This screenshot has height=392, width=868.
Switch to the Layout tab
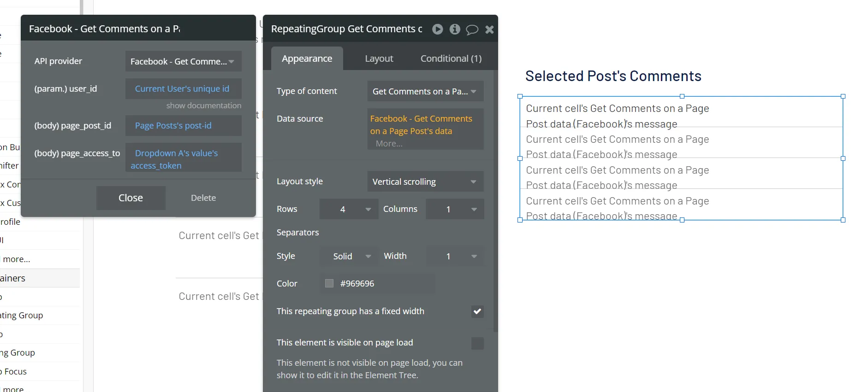point(379,59)
